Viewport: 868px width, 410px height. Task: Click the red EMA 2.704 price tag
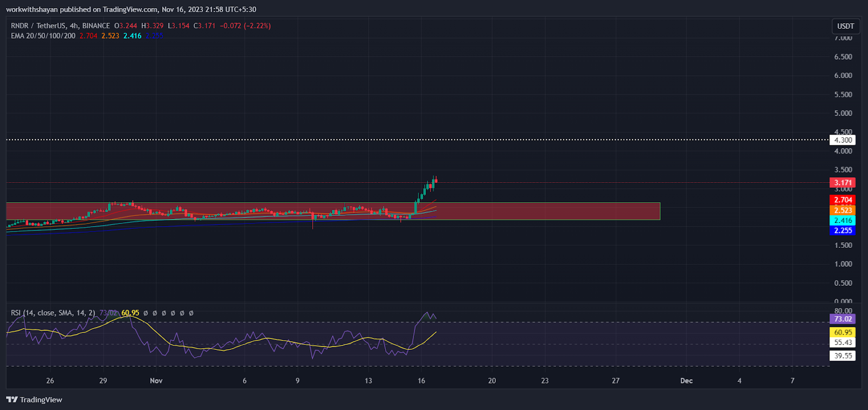pyautogui.click(x=843, y=200)
